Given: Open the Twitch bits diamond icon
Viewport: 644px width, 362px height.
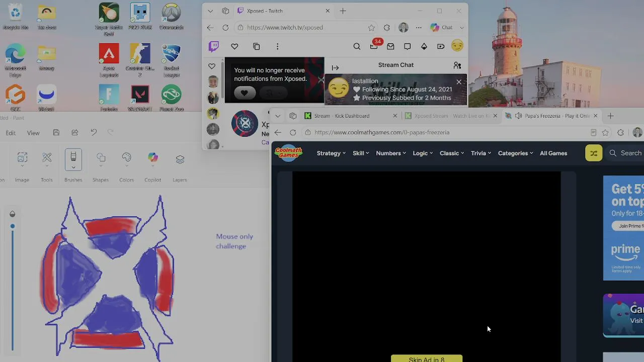Looking at the screenshot, I should (x=424, y=46).
